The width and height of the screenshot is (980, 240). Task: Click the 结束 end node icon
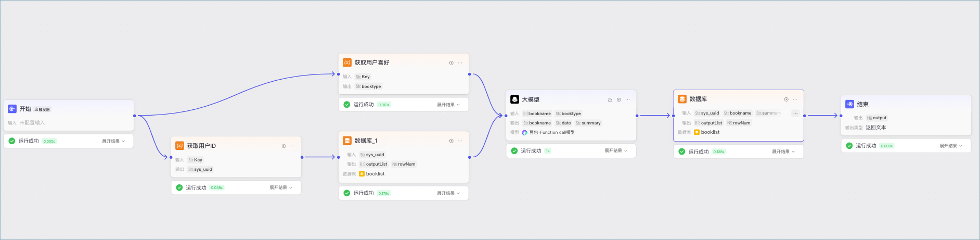849,104
